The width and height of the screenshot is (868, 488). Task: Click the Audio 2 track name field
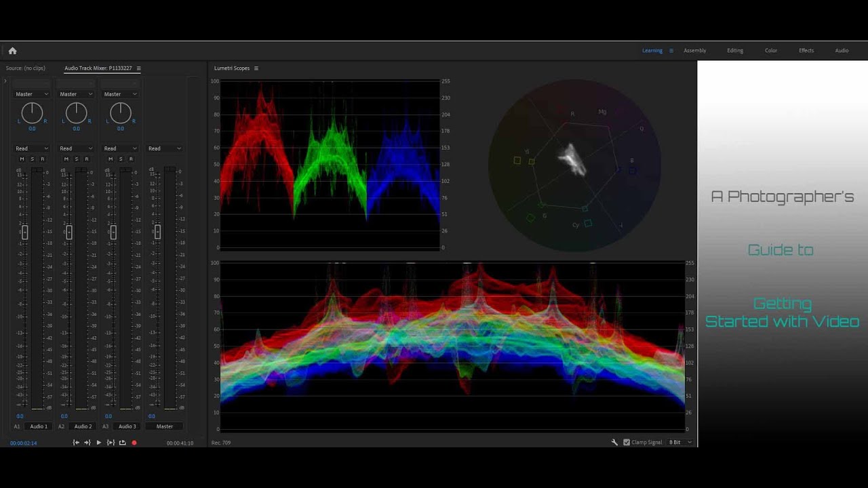(83, 426)
